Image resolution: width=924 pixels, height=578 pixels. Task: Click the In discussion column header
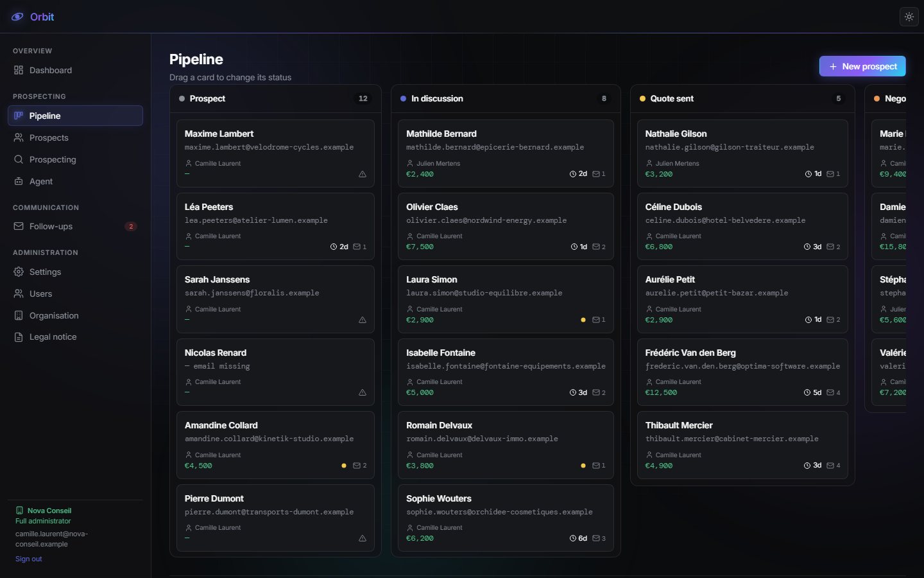[x=506, y=98]
